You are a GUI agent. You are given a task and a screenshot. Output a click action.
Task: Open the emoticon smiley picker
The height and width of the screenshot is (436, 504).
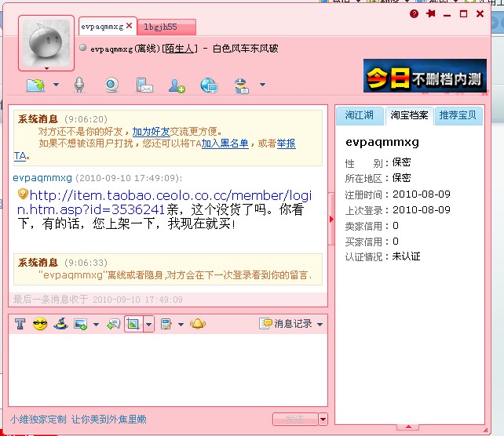point(40,324)
